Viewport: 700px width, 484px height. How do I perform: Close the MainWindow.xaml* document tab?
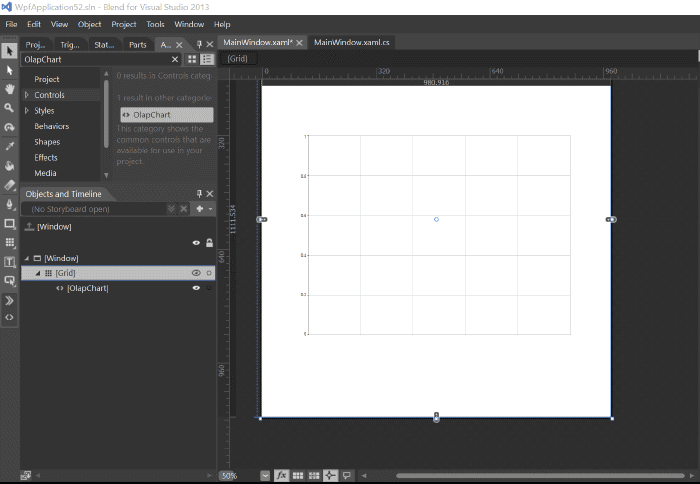coord(299,42)
